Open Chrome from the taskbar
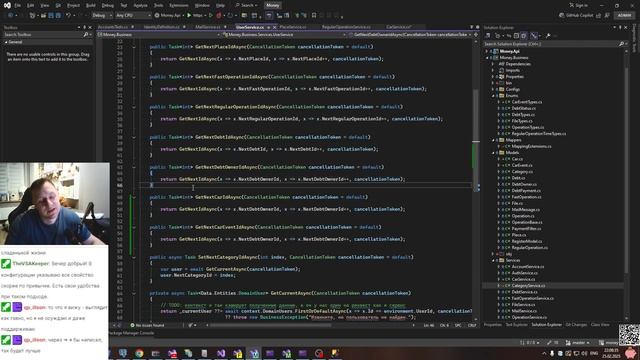640x360 pixels. coord(139,353)
